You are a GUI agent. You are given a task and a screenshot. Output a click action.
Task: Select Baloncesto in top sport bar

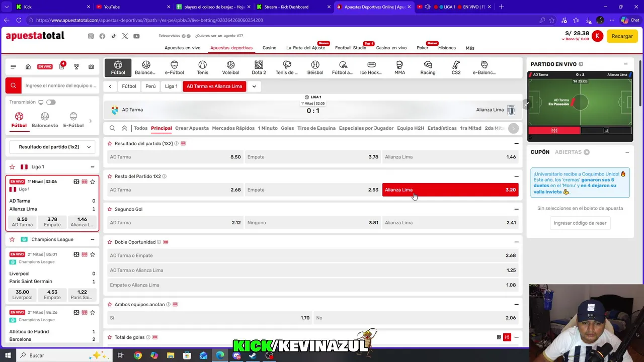tap(145, 68)
